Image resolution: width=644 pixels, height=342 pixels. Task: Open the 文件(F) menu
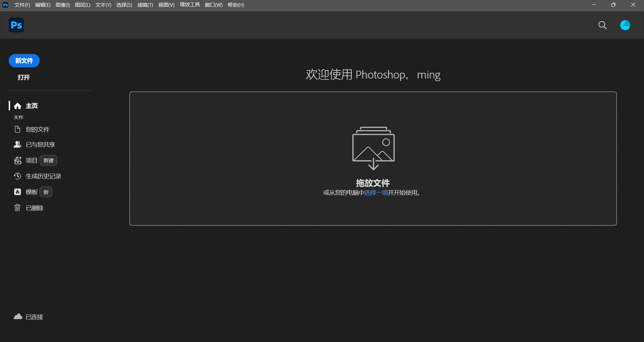(x=21, y=5)
